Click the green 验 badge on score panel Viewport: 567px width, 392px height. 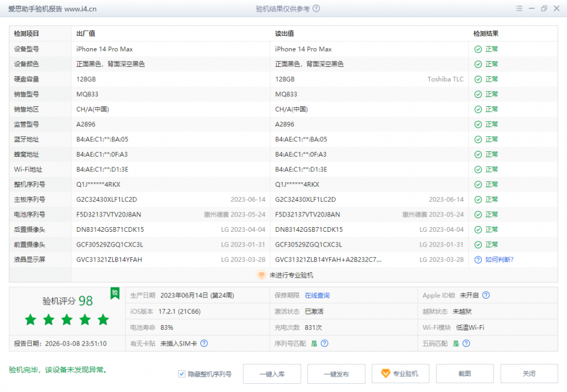coord(115,293)
